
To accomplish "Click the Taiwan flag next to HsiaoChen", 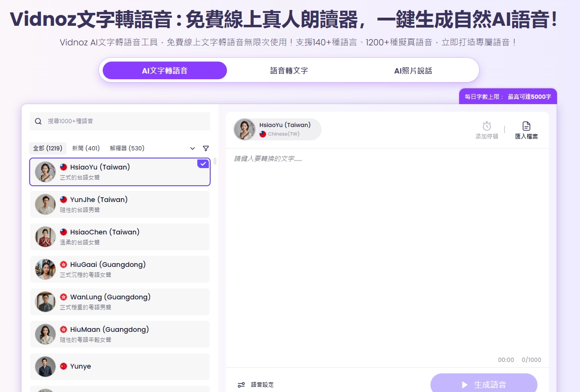I will [x=64, y=232].
